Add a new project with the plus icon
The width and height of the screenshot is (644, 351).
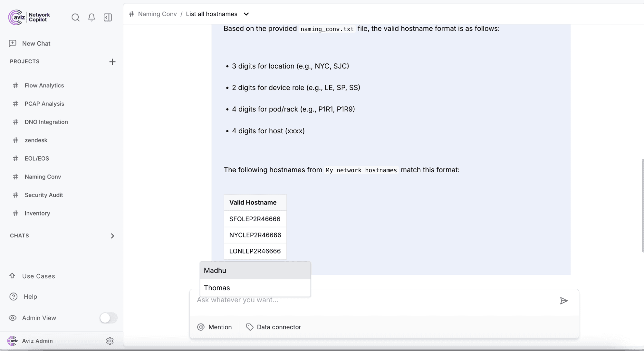[x=112, y=62]
